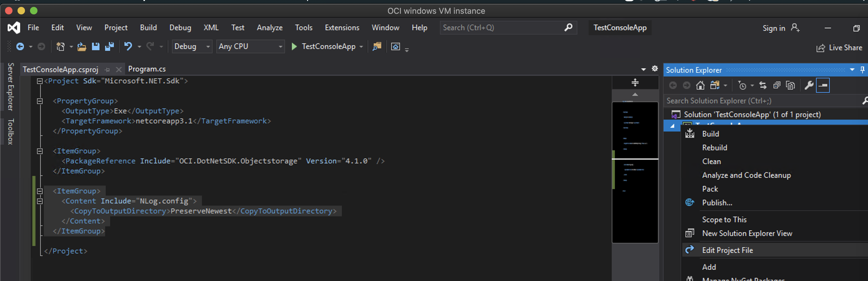Switch to the Program.cs tab
Viewport: 868px width, 281px height.
tap(147, 69)
